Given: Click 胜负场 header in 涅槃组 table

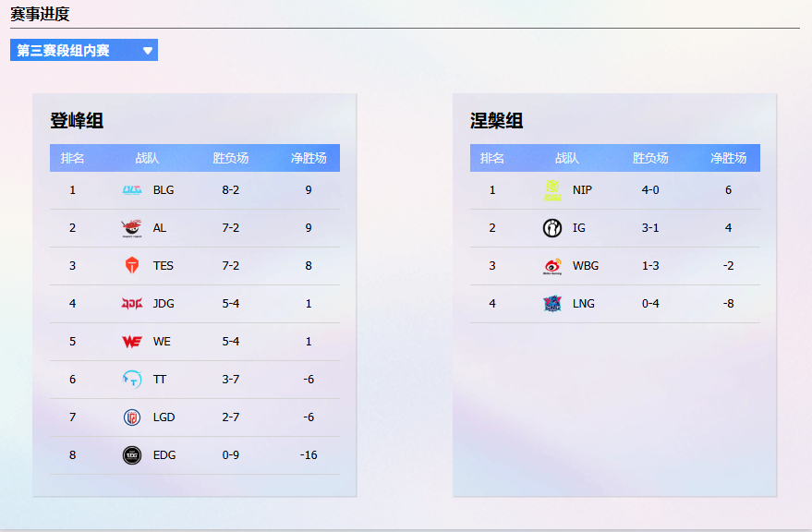Looking at the screenshot, I should (x=650, y=158).
